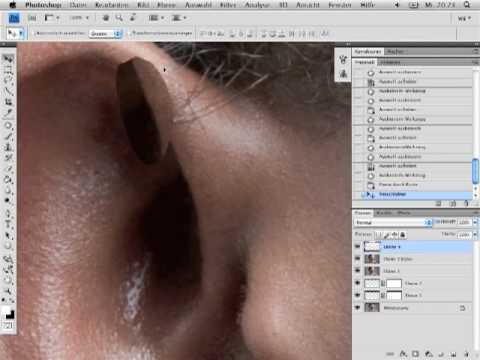This screenshot has height=360, width=480.
Task: Click the Hand icon in application bar
Action: 106,18
